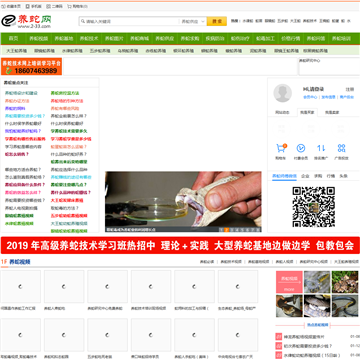Open the black snake with yellow belly thumbnail
360x360 pixels.
(345, 306)
